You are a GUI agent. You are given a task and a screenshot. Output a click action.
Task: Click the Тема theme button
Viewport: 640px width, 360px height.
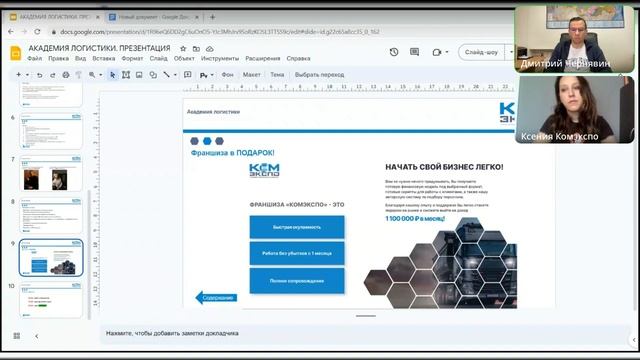[x=277, y=75]
